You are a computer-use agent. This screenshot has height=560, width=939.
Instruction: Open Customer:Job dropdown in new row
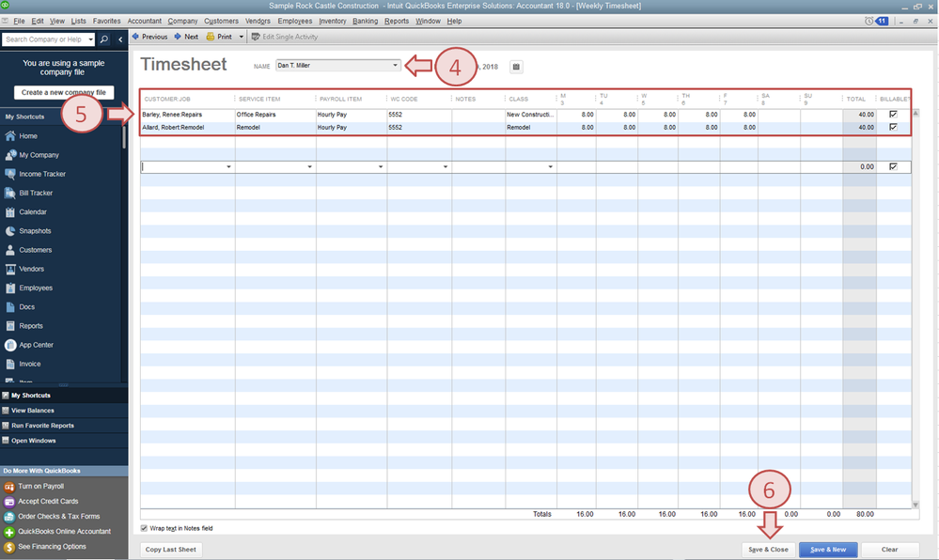tap(228, 167)
